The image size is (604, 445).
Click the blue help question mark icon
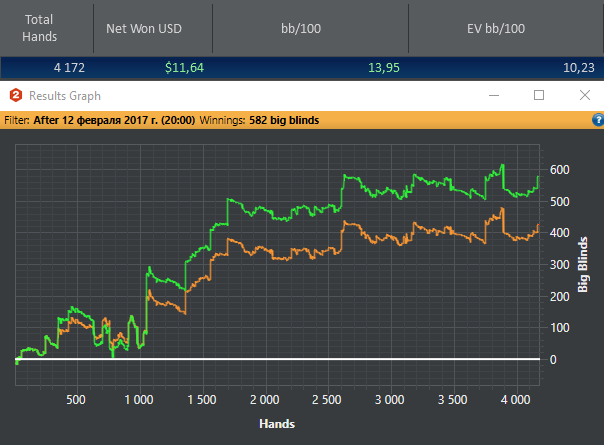(598, 120)
